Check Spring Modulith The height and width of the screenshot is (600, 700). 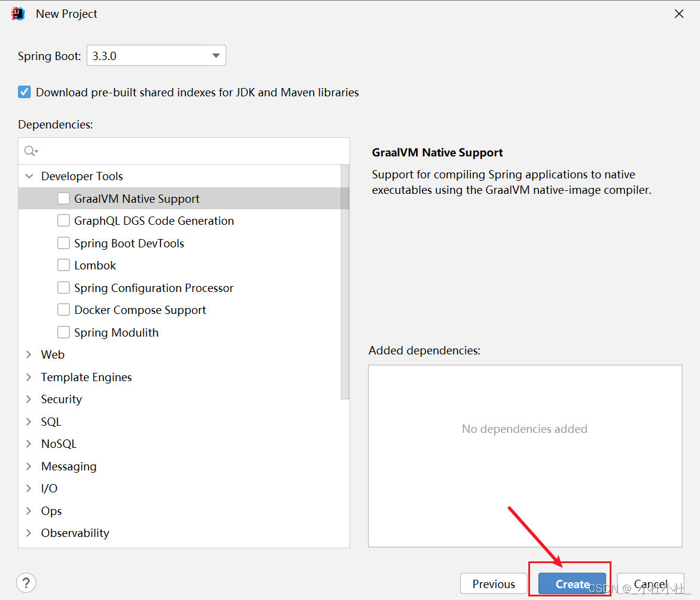coord(64,332)
